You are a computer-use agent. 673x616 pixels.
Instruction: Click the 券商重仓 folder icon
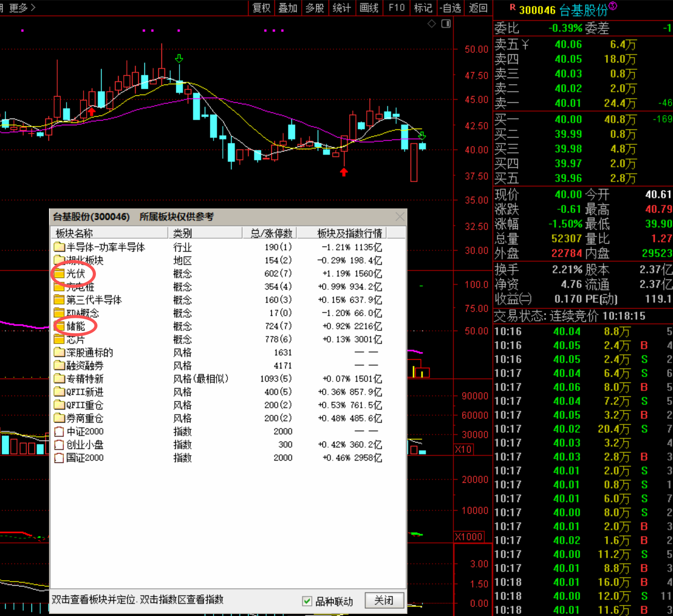[x=59, y=418]
